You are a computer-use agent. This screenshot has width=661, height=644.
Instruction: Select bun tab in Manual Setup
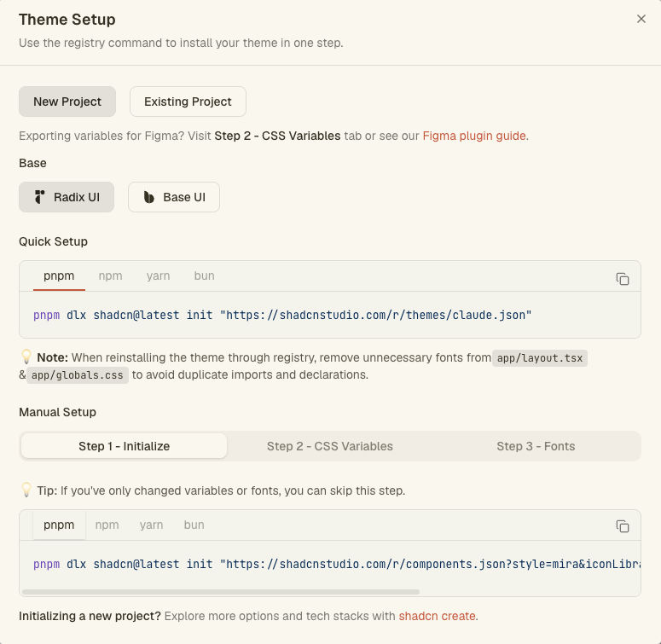coord(194,525)
